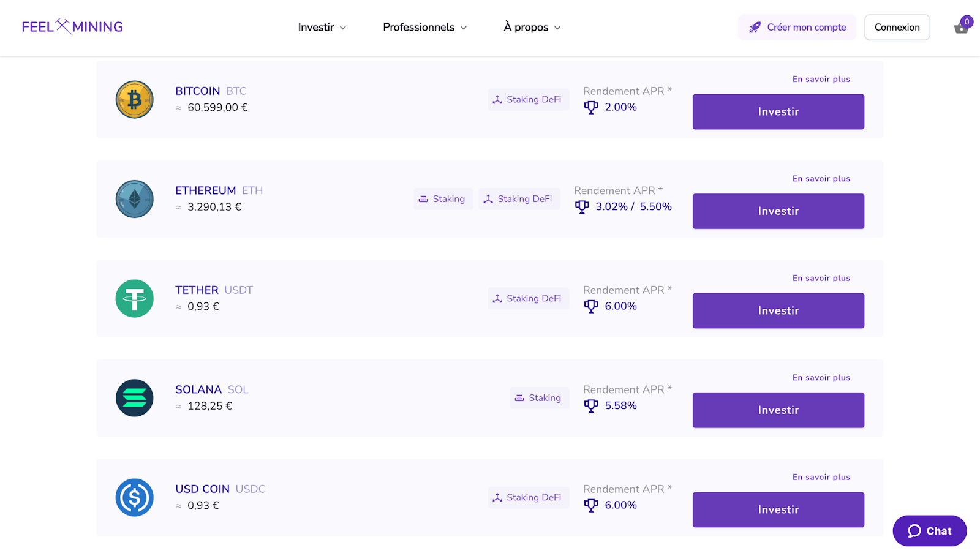Image resolution: width=980 pixels, height=556 pixels.
Task: Open the Chat widget
Action: point(930,531)
